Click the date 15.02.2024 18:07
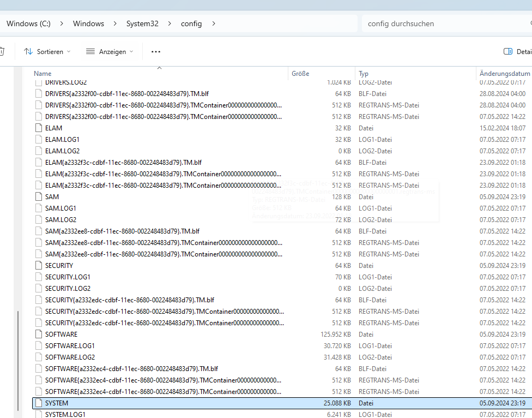The height and width of the screenshot is (418, 532). [503, 128]
